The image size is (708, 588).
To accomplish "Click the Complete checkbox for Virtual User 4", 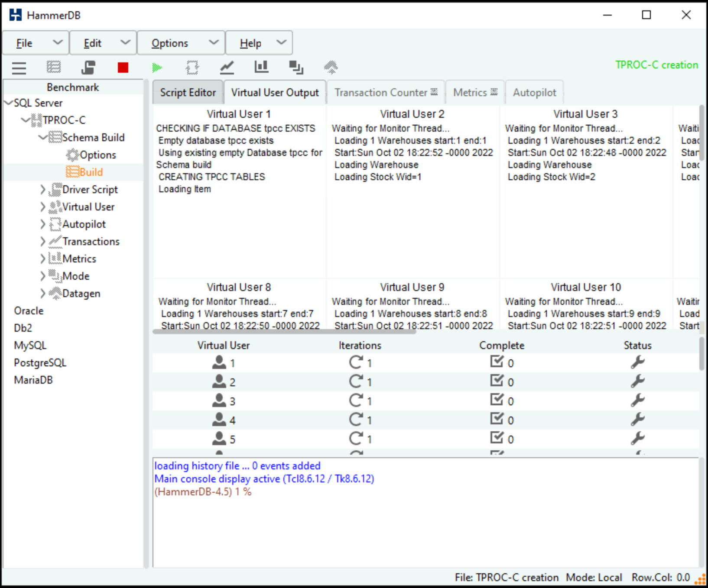I will coord(497,419).
